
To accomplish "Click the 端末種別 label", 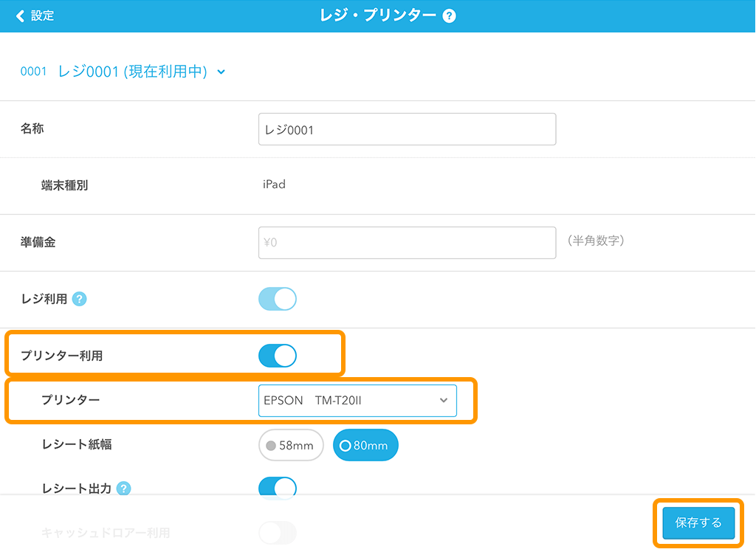I will (64, 185).
